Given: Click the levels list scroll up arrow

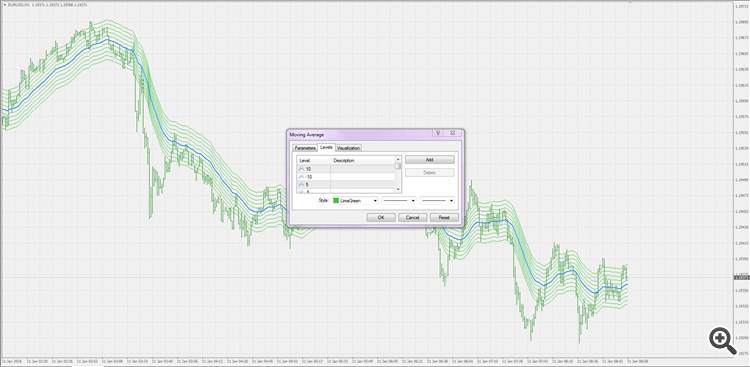Looking at the screenshot, I should coord(398,159).
